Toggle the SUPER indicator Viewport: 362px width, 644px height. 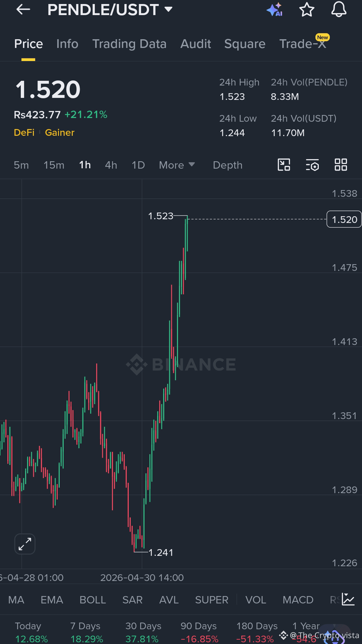tap(212, 600)
